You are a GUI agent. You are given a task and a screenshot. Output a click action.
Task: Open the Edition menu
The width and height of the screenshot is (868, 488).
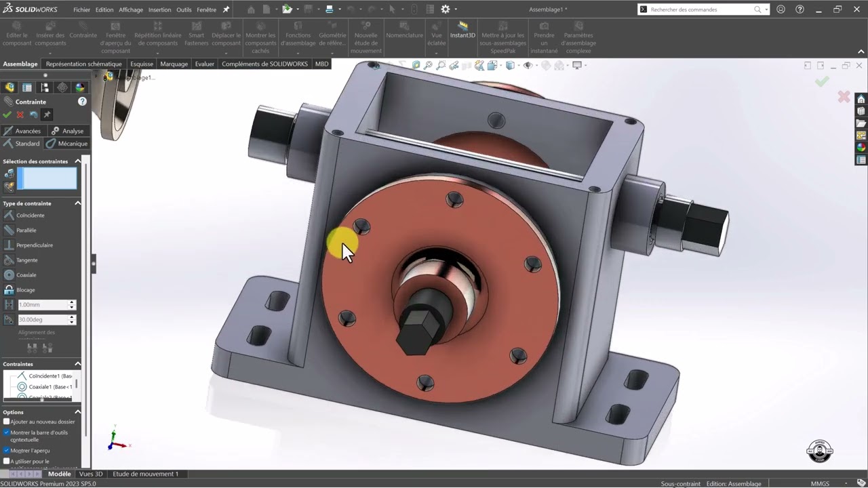coord(104,10)
